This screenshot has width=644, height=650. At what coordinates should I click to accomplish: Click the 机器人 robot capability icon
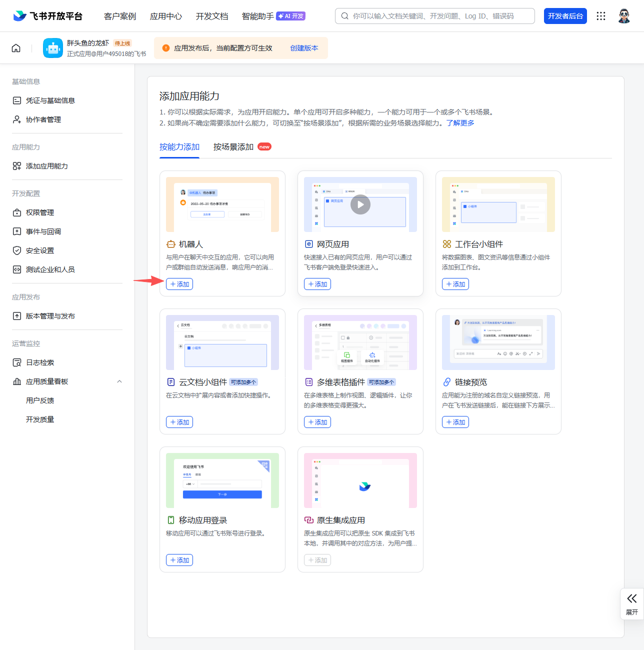click(x=171, y=244)
